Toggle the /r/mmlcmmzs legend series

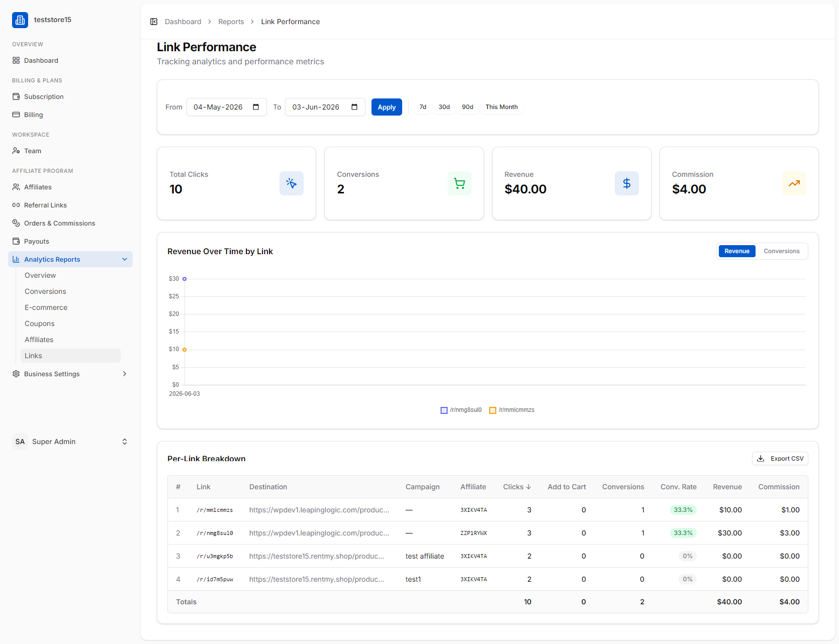coord(512,410)
